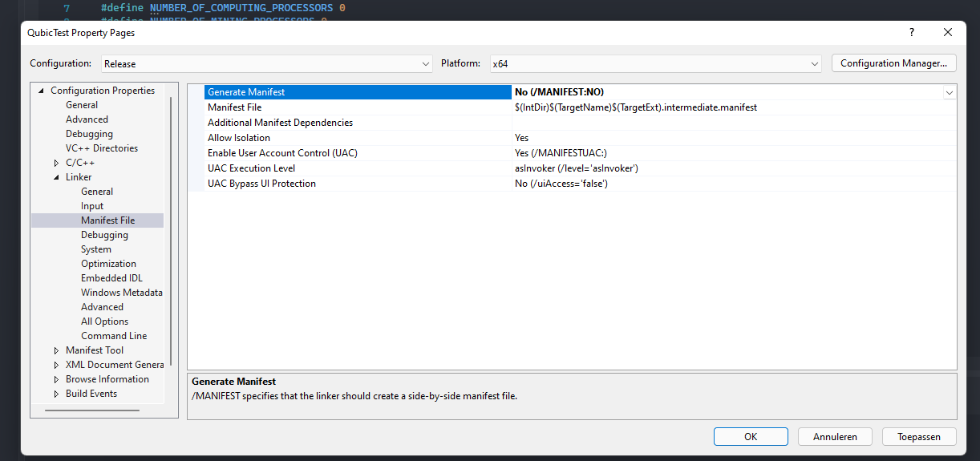Select Debugging under Configuration Properties
Viewport: 980px width, 461px height.
[89, 134]
